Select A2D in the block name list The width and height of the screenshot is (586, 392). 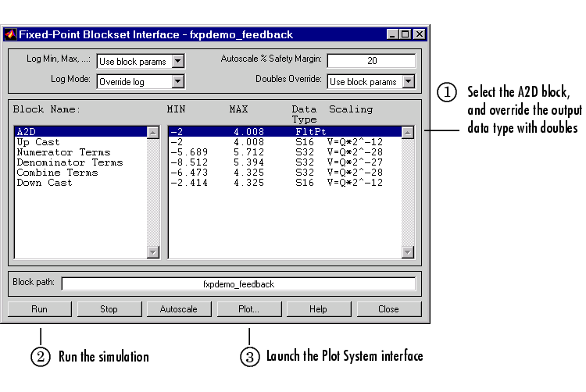click(27, 132)
